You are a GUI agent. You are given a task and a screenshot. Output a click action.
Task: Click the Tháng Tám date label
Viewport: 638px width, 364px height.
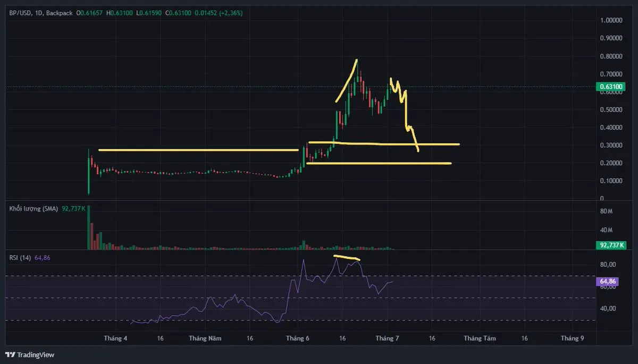[479, 338]
